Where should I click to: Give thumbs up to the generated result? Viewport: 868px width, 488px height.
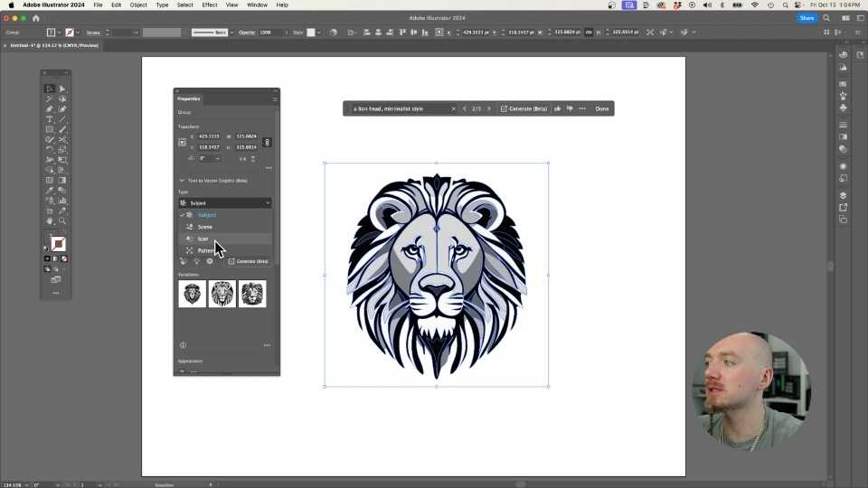(x=558, y=108)
